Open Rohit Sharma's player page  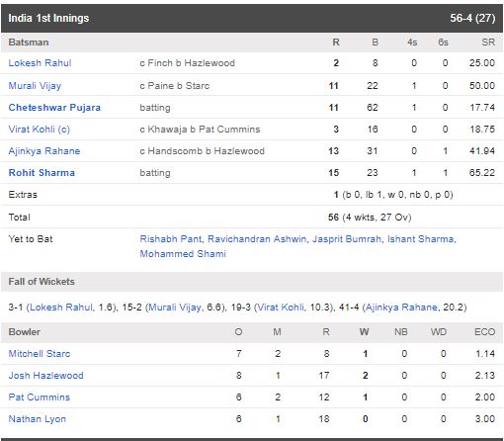point(42,173)
